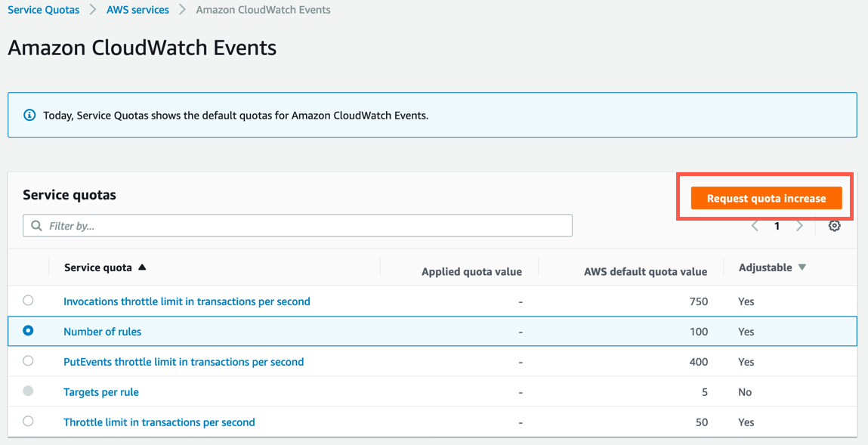Screen dimensions: 868x445
Task: Click the Service quota column header
Action: point(98,268)
